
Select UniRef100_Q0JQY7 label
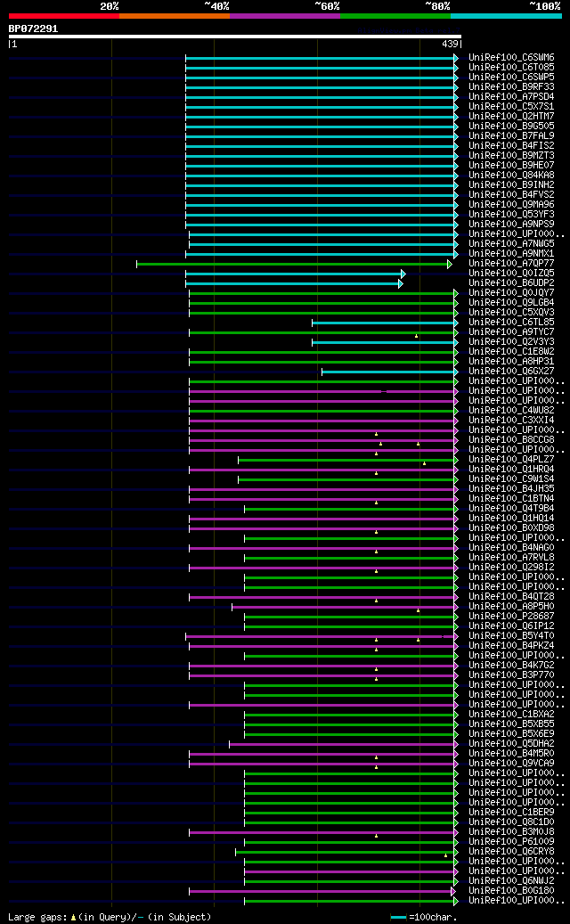pyautogui.click(x=512, y=293)
